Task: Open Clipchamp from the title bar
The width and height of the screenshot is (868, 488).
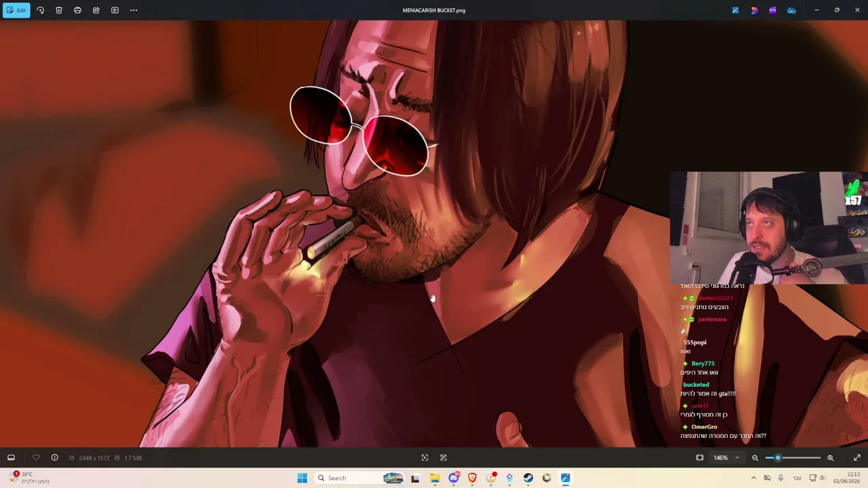Action: click(772, 10)
